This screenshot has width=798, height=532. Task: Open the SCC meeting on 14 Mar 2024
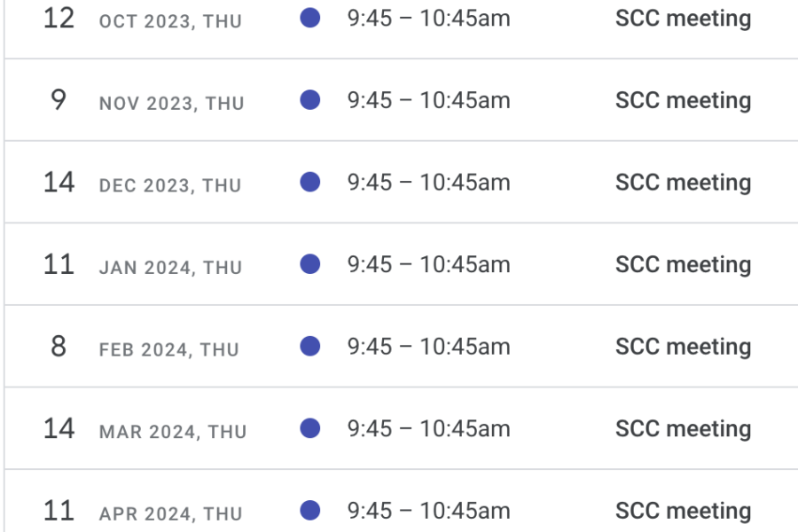tap(683, 428)
